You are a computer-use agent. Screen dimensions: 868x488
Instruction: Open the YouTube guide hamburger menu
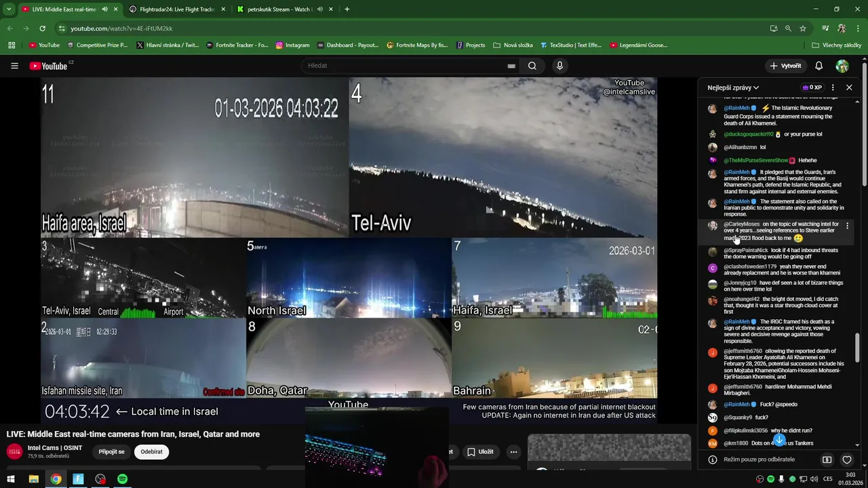14,66
